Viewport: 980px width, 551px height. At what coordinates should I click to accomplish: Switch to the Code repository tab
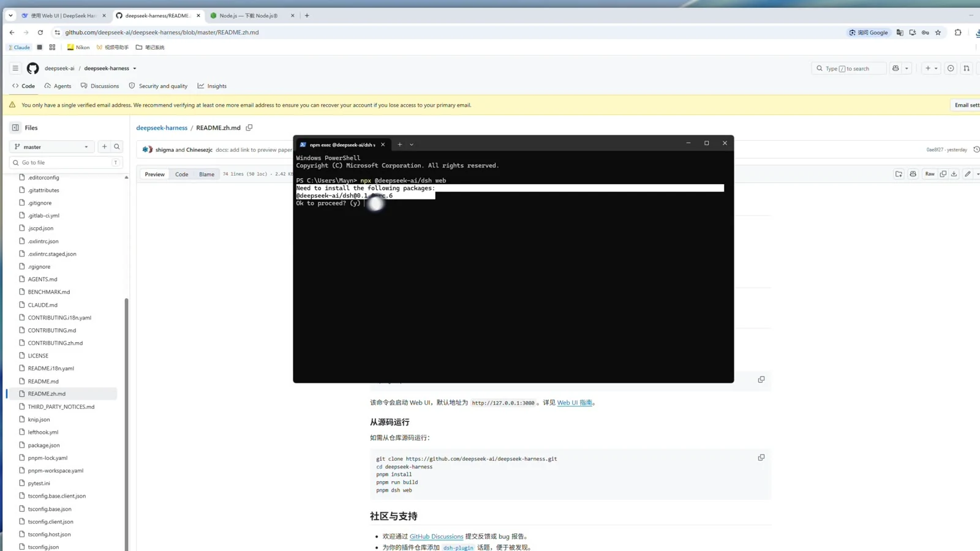tap(24, 86)
